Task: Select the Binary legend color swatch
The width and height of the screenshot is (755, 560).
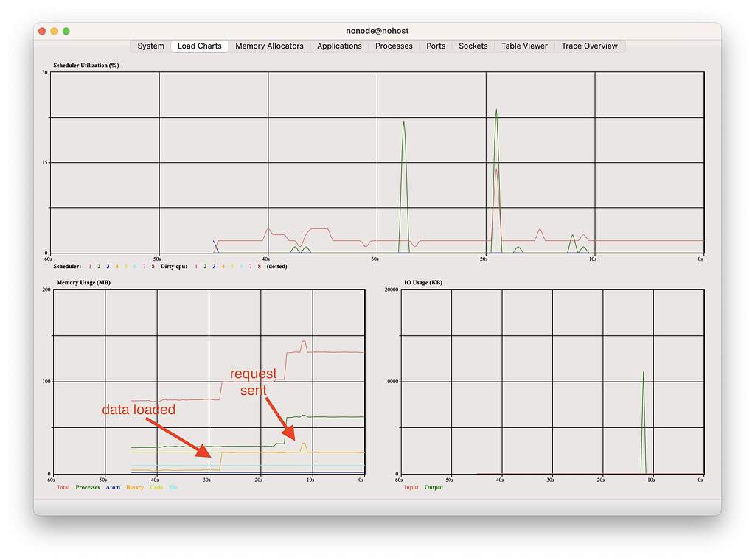Action: [135, 487]
